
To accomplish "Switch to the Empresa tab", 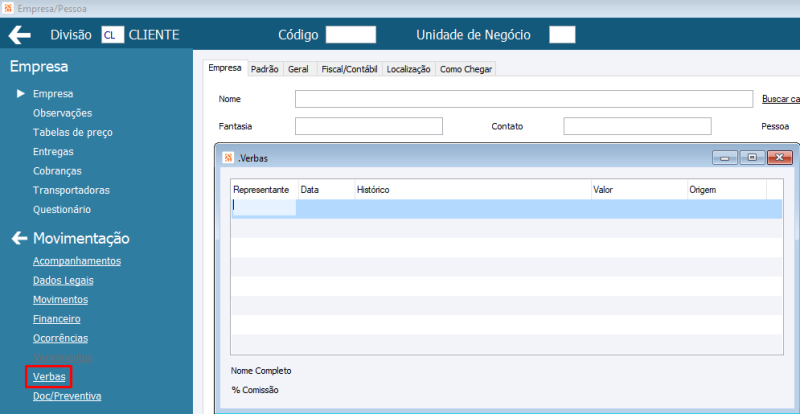I will coord(225,68).
